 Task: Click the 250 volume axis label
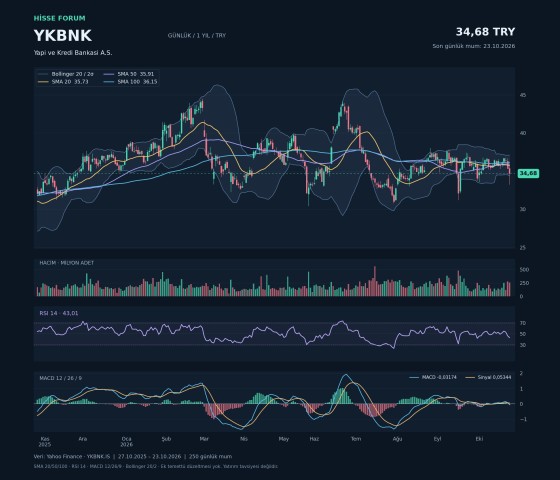524,283
